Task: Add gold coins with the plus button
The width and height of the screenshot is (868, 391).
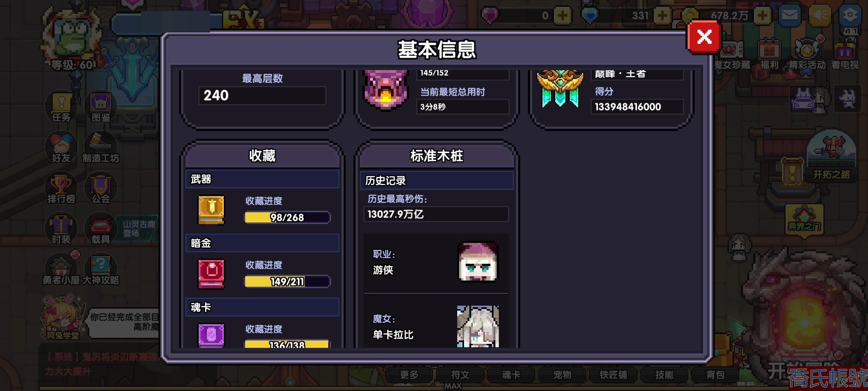Action: (x=762, y=16)
